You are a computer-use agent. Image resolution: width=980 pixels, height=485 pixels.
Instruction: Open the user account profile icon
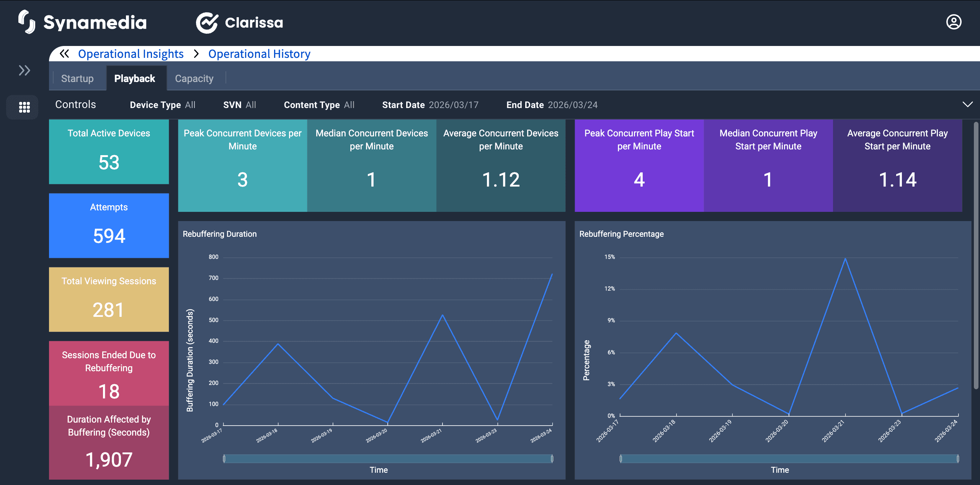pyautogui.click(x=954, y=22)
